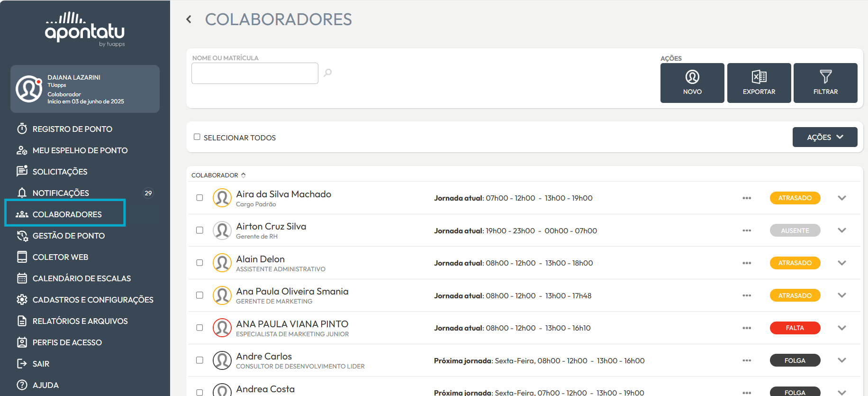Click FOLGA status of Andre Carlos
Screen dimensions: 868x396
795,360
